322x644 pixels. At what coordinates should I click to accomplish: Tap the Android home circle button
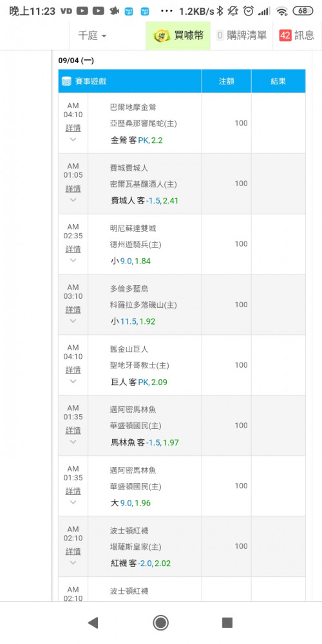[x=160, y=623]
